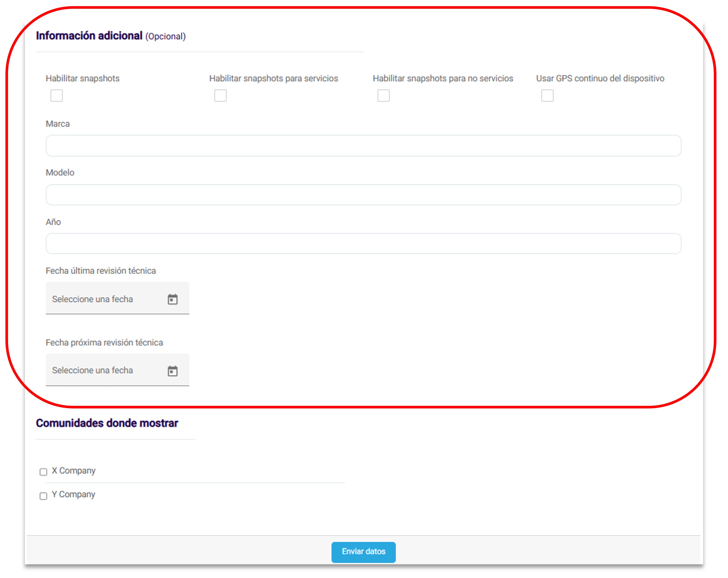This screenshot has height=578, width=728.
Task: Click the Habilitar snapshots label
Action: pos(83,78)
